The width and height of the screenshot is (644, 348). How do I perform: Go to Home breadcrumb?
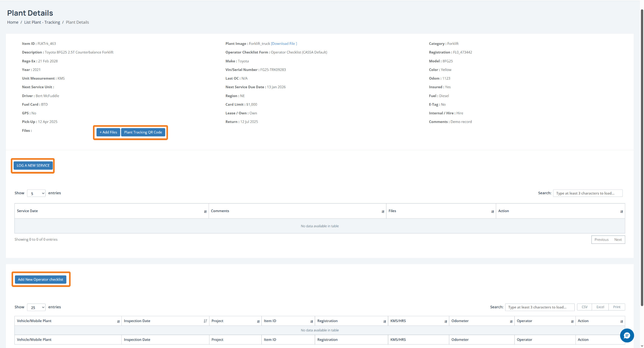[13, 22]
